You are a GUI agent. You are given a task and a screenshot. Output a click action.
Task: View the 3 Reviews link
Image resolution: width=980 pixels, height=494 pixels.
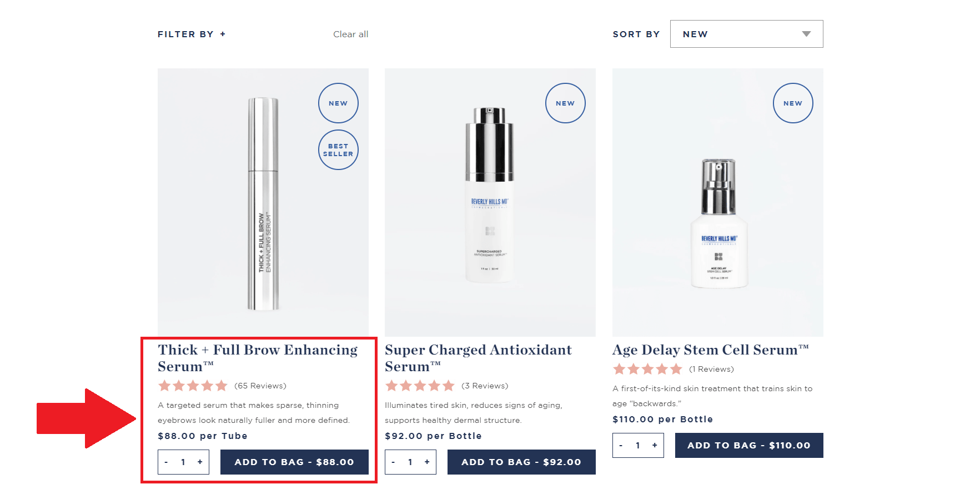tap(485, 386)
